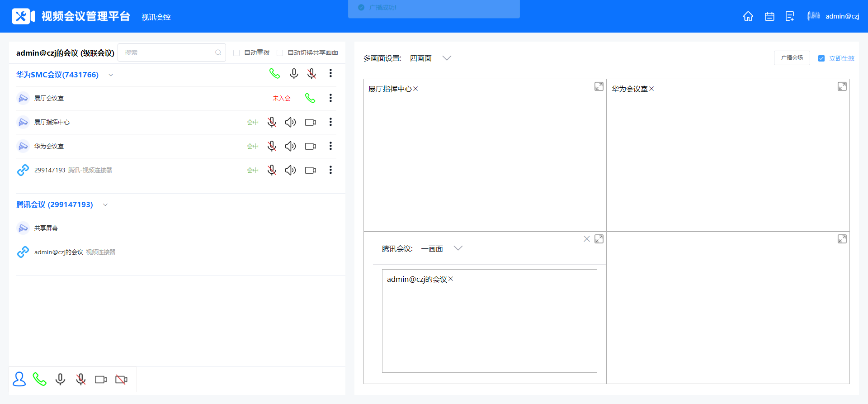Viewport: 868px width, 404px height.
Task: Mute all in 华为SMC会议 header row
Action: (311, 73)
